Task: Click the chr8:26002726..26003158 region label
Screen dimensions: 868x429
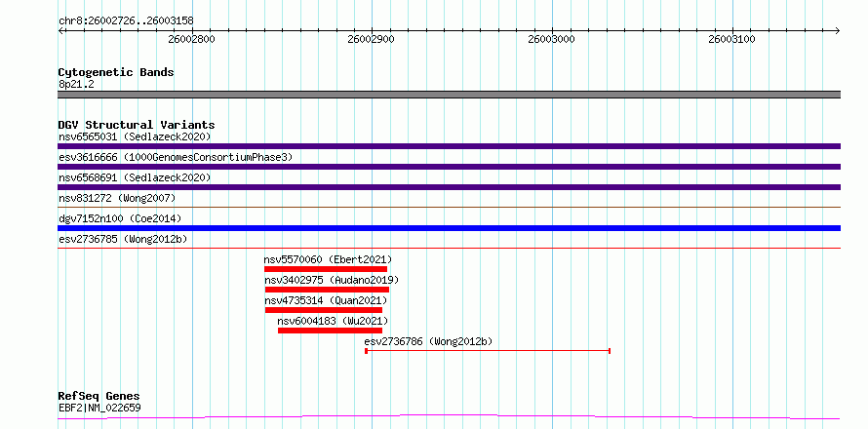Action: (x=126, y=21)
